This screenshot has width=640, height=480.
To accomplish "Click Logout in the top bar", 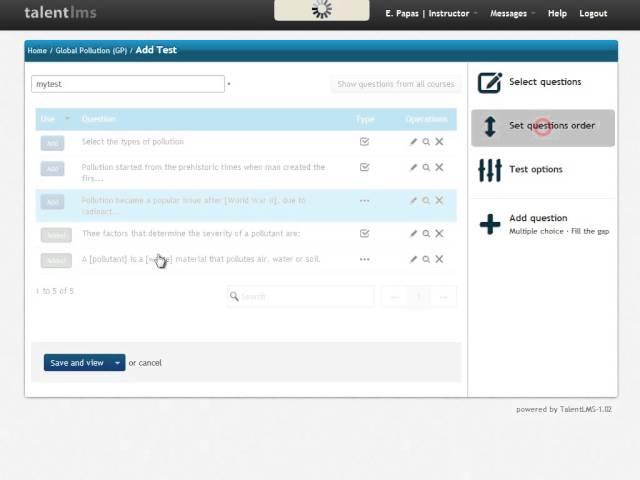I will coord(593,13).
